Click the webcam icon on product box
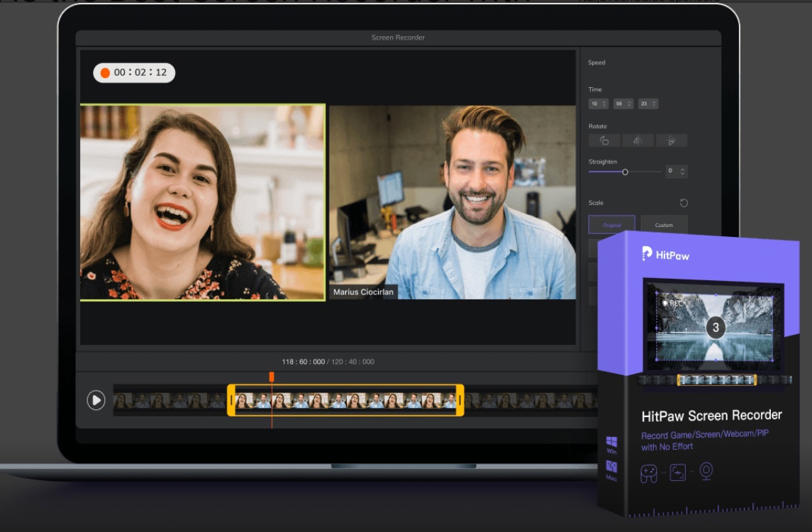Viewport: 812px width, 532px height. click(706, 471)
